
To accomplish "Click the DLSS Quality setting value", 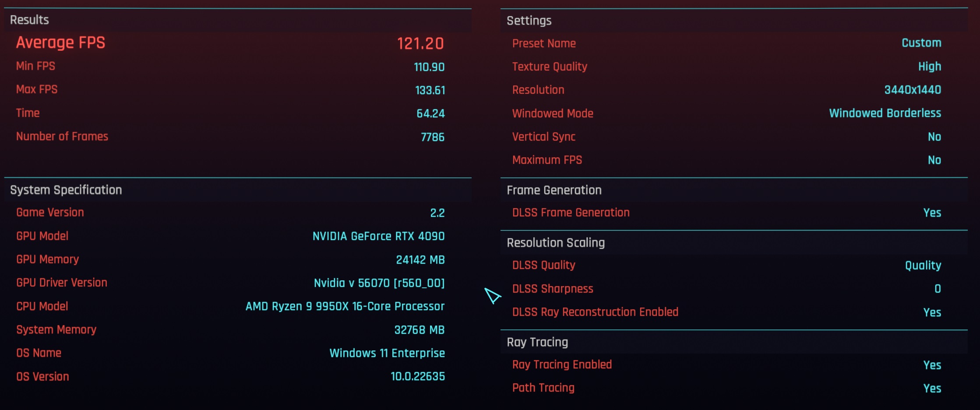I will (x=923, y=265).
